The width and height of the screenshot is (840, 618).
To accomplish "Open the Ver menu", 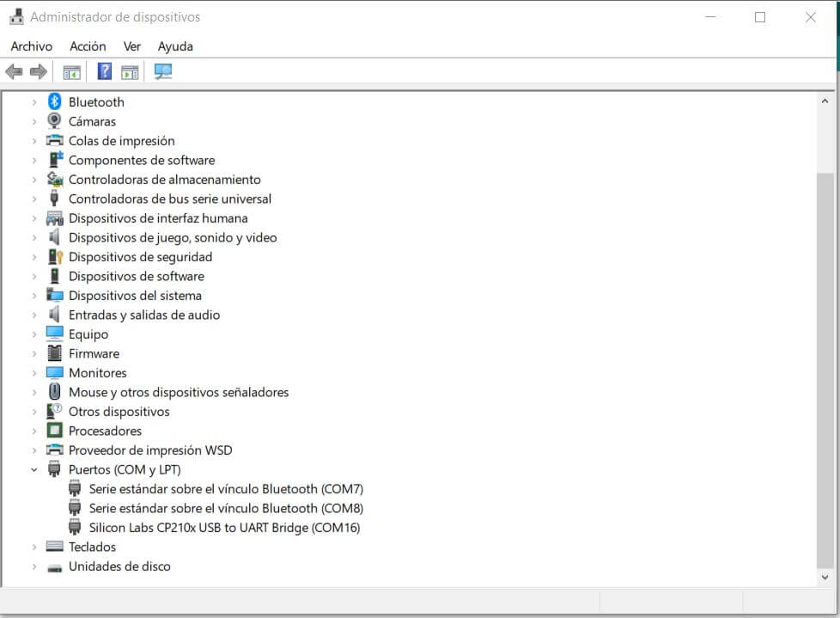I will point(132,46).
